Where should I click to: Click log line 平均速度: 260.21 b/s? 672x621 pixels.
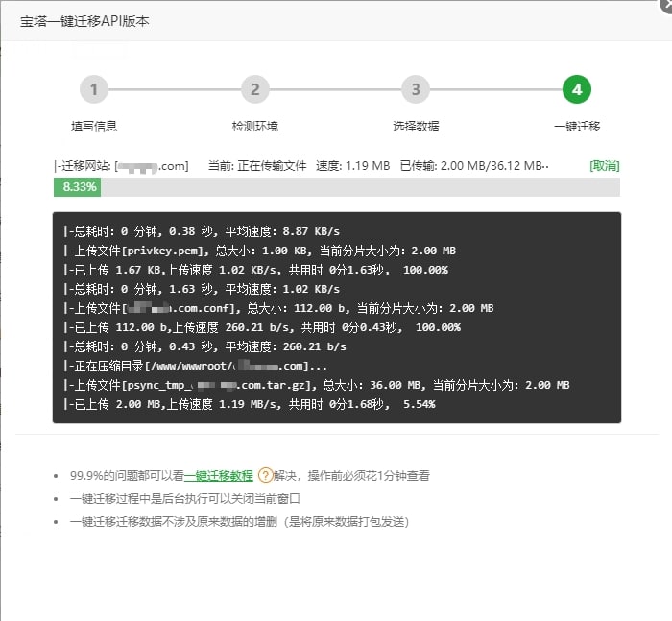(204, 346)
